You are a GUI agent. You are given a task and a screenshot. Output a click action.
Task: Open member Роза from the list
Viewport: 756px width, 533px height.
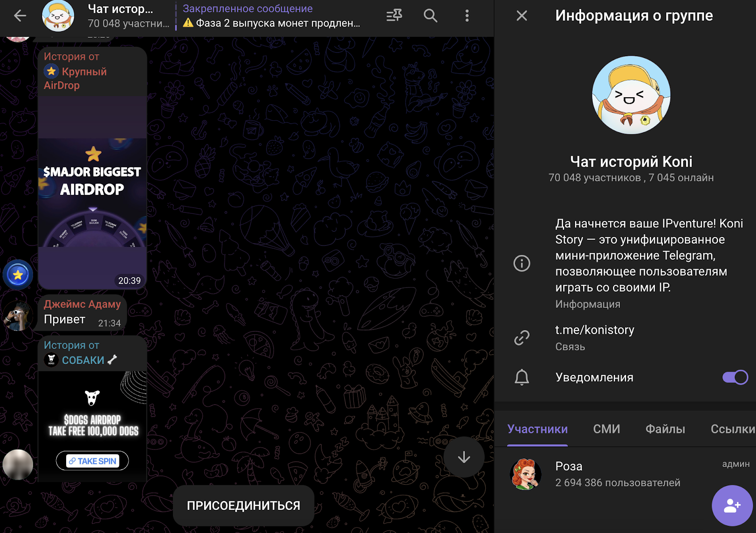pyautogui.click(x=625, y=474)
